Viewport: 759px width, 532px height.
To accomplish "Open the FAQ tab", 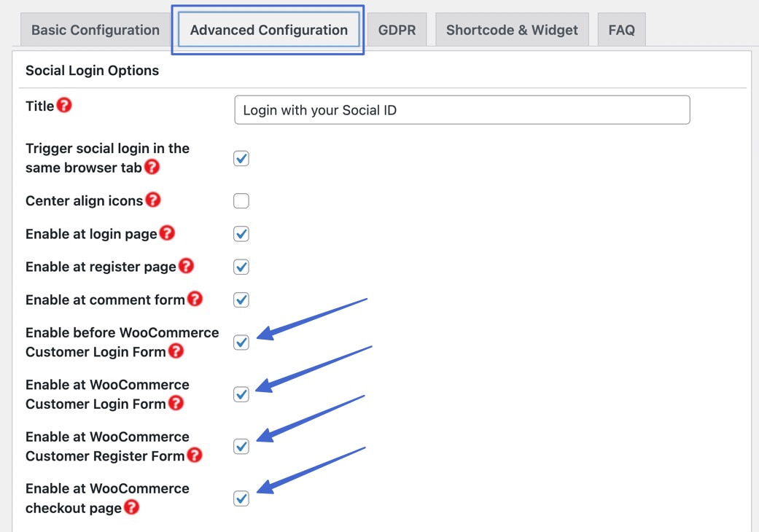I will pyautogui.click(x=621, y=31).
